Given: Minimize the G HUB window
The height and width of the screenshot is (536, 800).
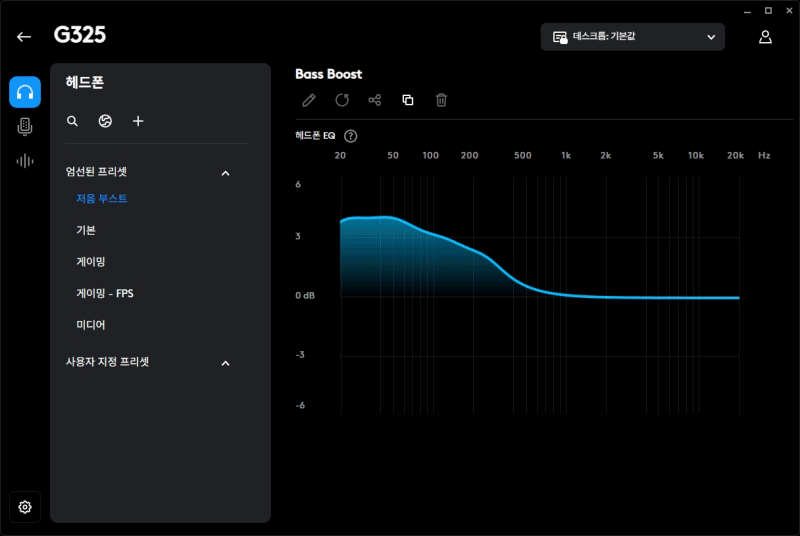Looking at the screenshot, I should [747, 11].
